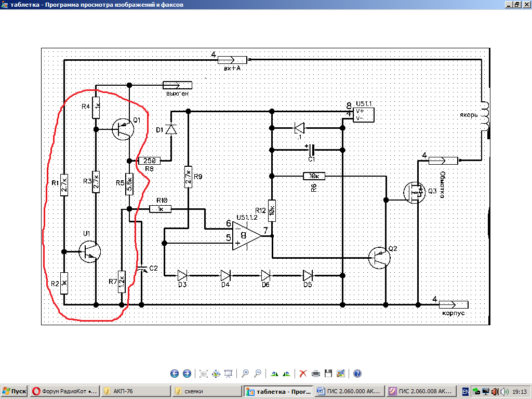Zoom out of the image

tap(257, 374)
